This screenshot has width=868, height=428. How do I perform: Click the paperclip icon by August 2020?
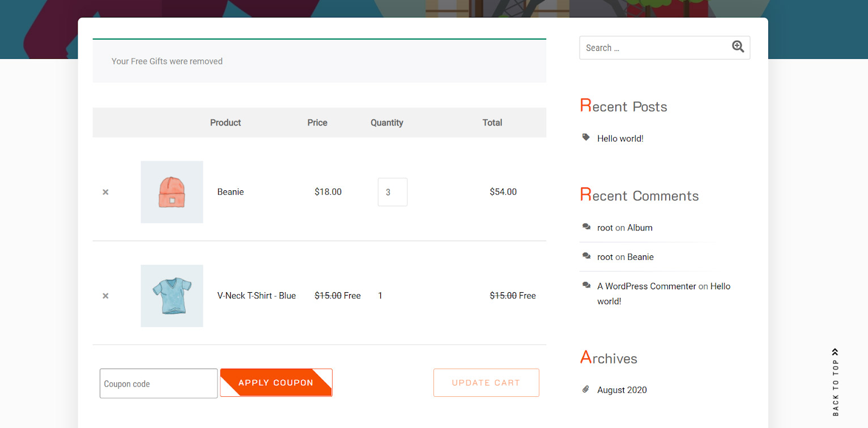pyautogui.click(x=586, y=390)
